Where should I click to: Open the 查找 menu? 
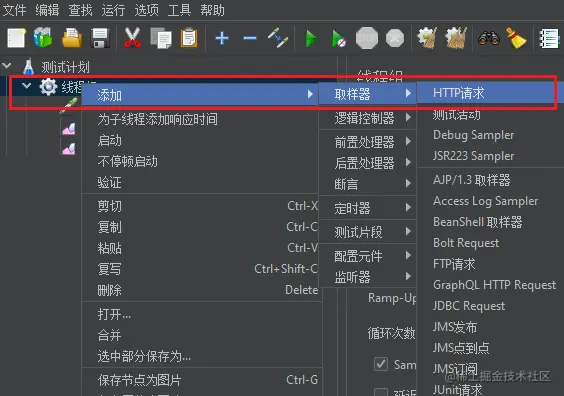(80, 10)
